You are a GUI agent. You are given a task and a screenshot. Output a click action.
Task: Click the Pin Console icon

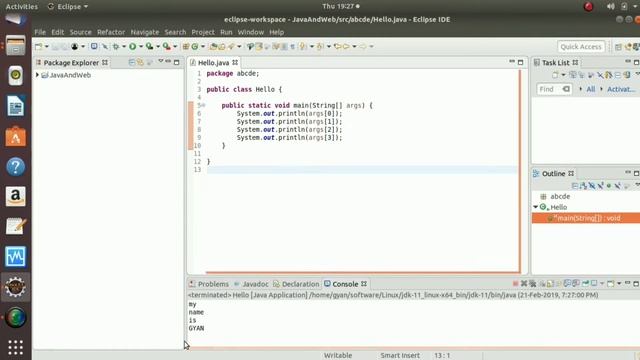click(x=585, y=284)
